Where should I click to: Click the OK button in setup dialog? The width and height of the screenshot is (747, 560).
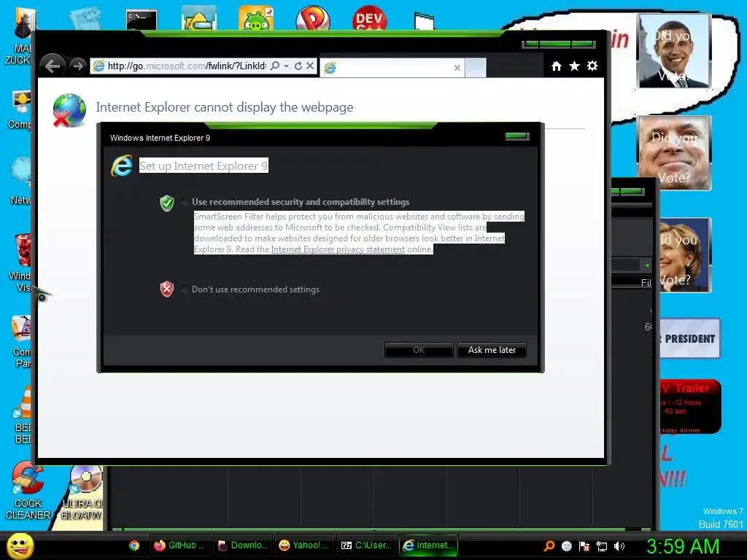pos(419,350)
